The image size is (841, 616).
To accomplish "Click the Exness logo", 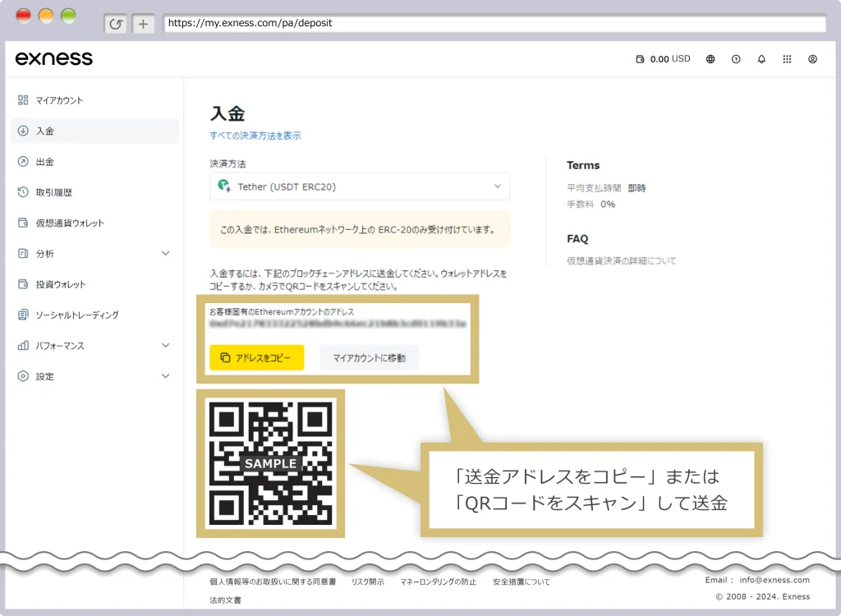I will click(53, 58).
